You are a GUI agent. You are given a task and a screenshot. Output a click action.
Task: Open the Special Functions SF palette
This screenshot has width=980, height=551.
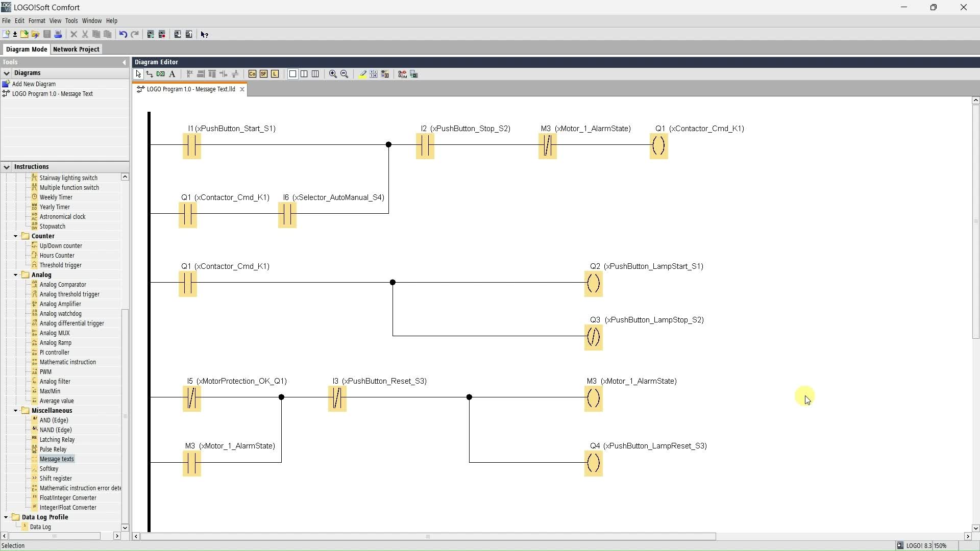[263, 74]
